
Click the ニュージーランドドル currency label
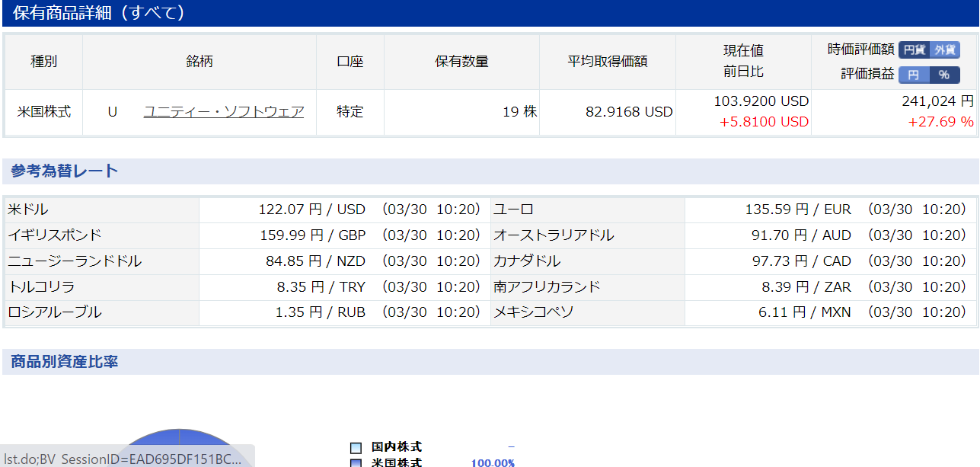75,261
